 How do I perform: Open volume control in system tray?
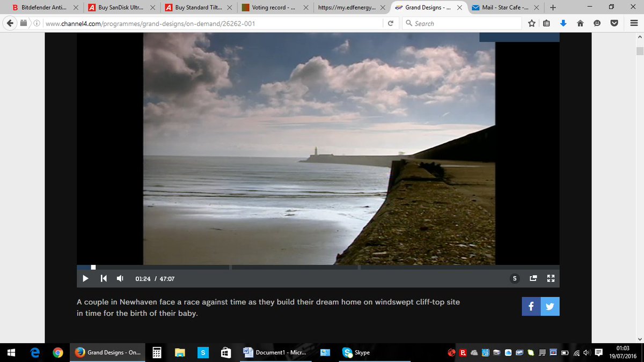pyautogui.click(x=587, y=353)
